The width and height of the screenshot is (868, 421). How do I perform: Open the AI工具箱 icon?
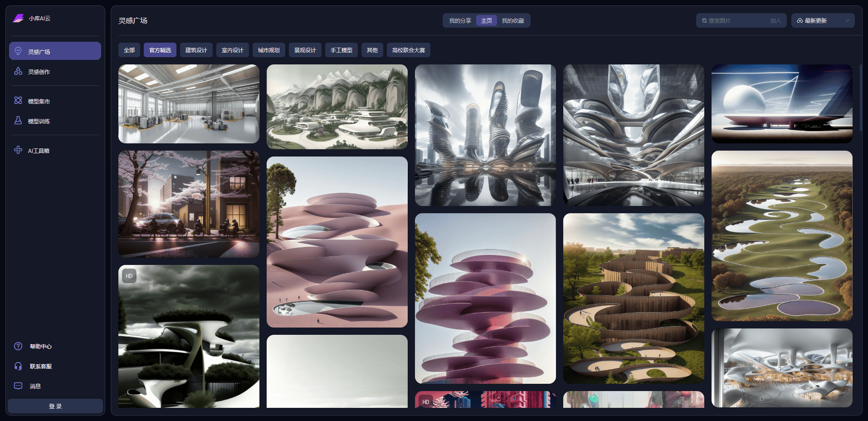[x=18, y=150]
